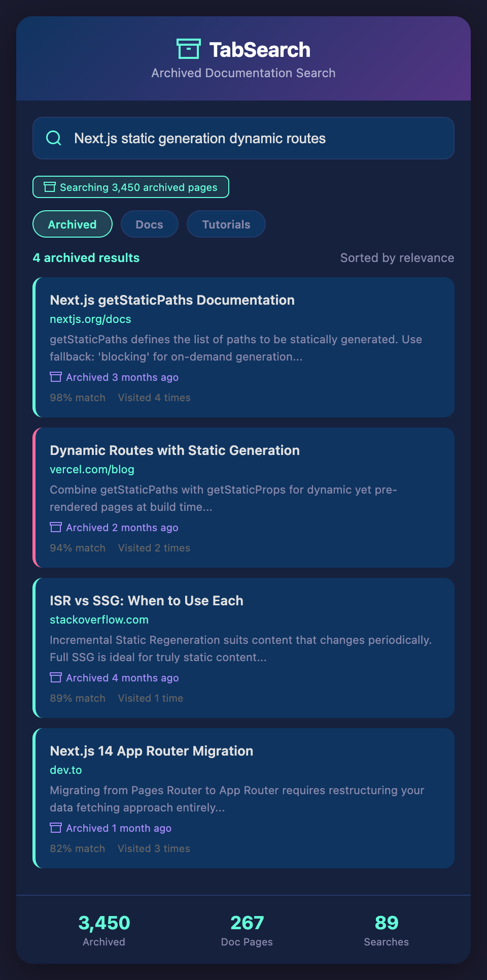Image resolution: width=487 pixels, height=980 pixels.
Task: Click the TabSearch archive box logo
Action: click(188, 49)
